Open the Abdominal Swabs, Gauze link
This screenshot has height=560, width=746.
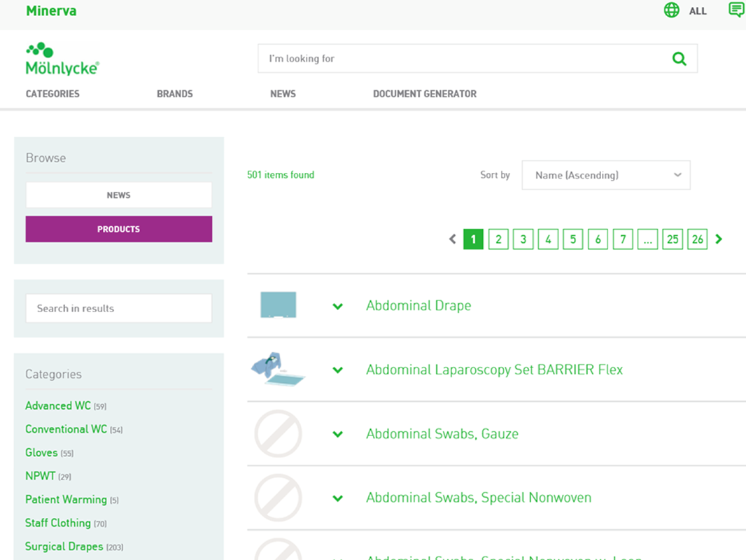pos(442,434)
